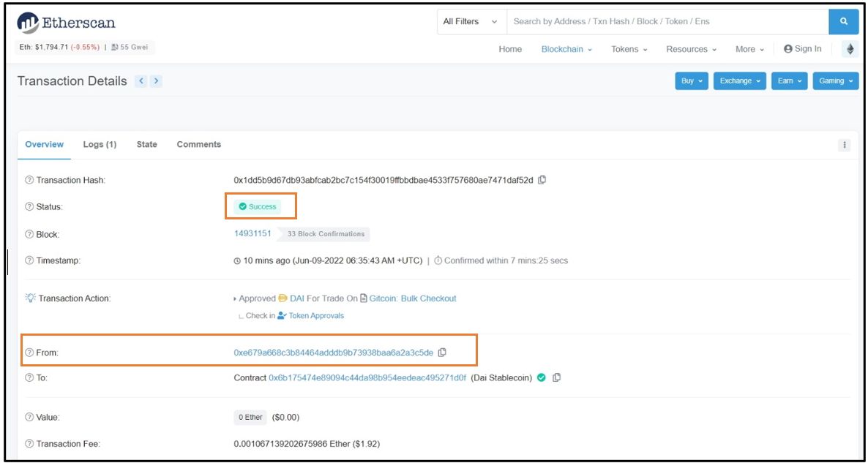Go to previous transaction arrow
The image size is (868, 463).
click(x=142, y=81)
